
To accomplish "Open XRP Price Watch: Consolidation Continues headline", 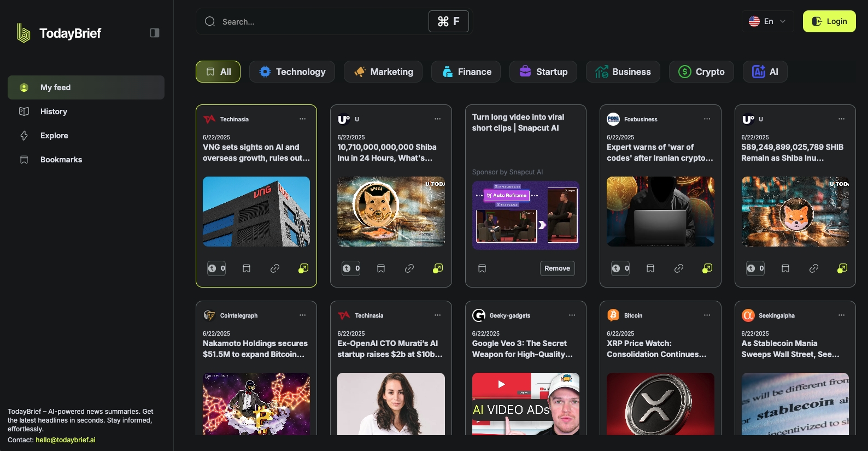I will tap(656, 349).
